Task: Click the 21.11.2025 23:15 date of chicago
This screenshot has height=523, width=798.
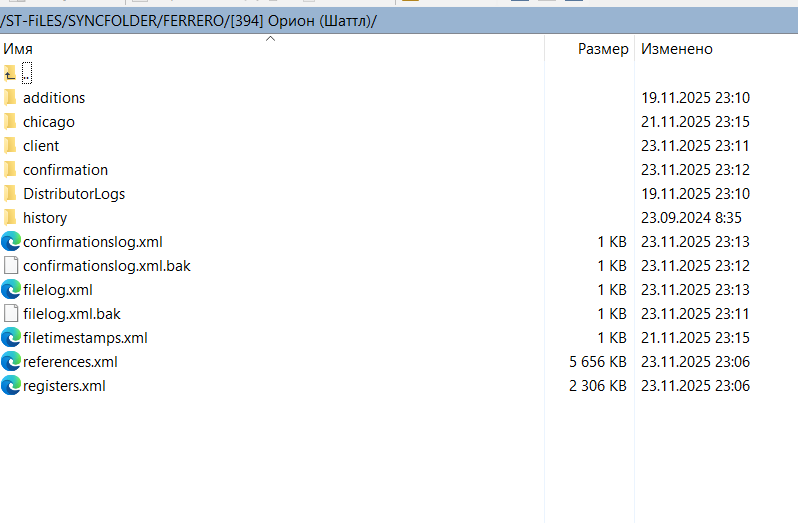Action: [695, 122]
